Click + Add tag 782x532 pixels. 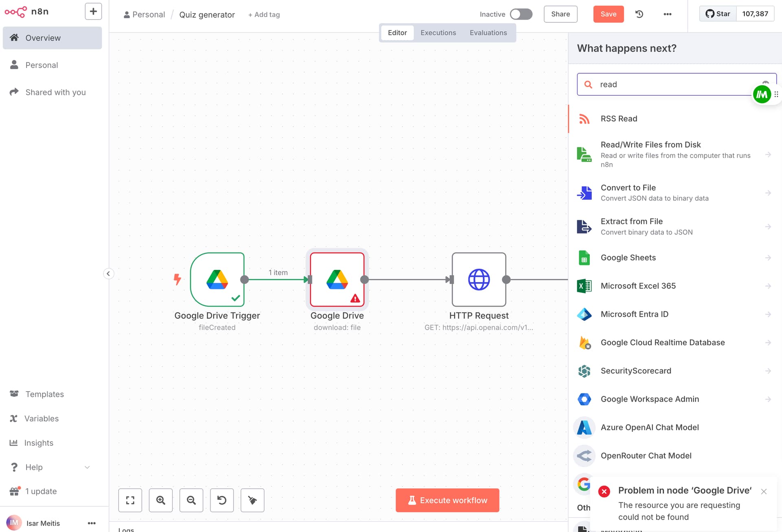264,15
